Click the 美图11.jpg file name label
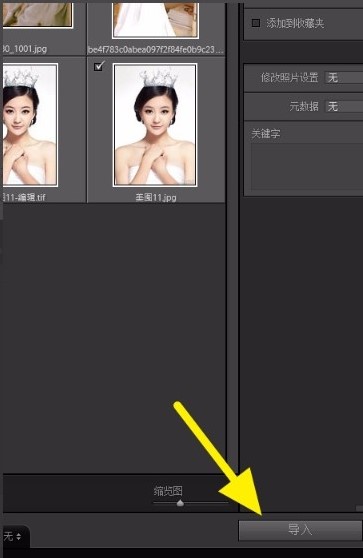This screenshot has width=363, height=558. 156,197
